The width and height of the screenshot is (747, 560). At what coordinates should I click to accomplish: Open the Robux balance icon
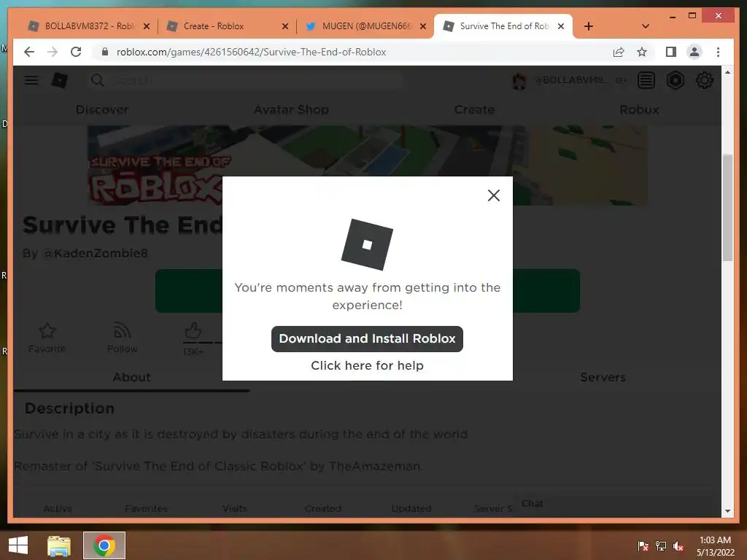tap(675, 80)
